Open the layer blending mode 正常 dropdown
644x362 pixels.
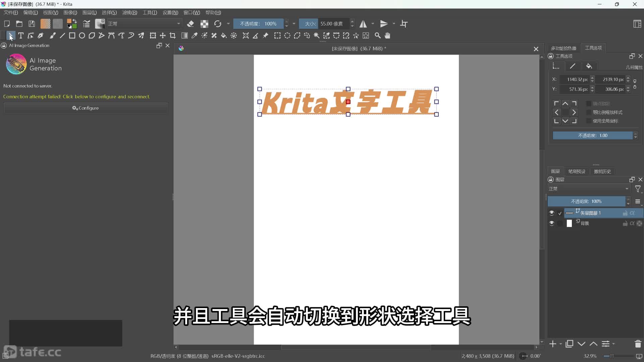pos(589,189)
